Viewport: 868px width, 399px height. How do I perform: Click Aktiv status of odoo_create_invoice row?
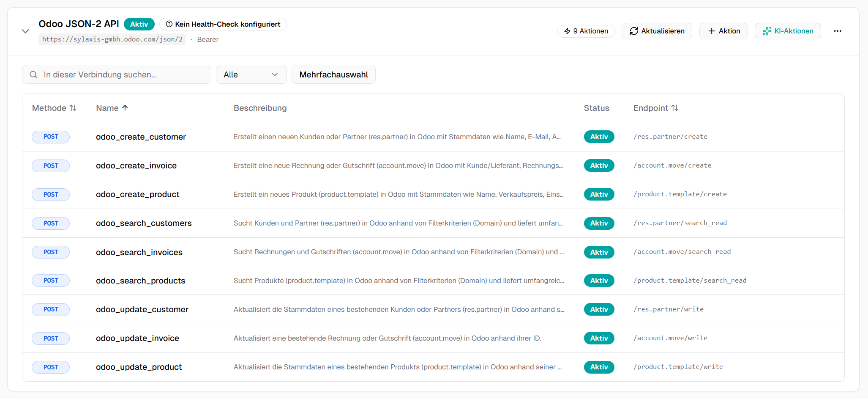point(599,165)
